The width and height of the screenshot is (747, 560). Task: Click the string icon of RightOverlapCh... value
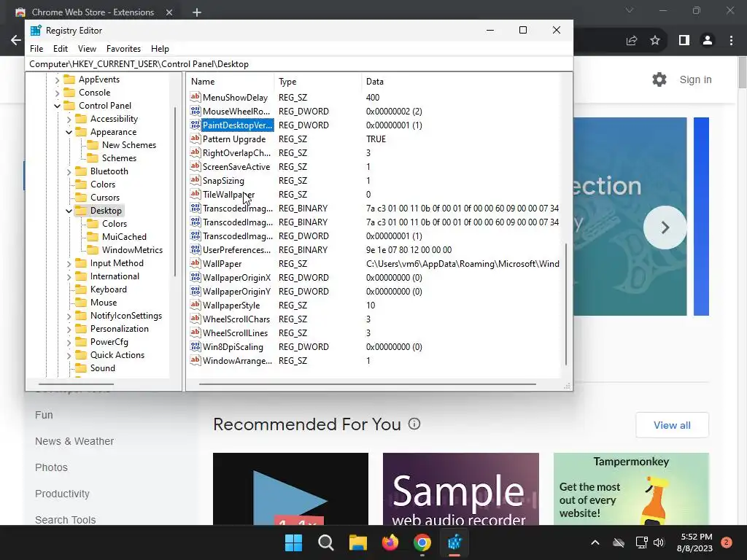196,152
